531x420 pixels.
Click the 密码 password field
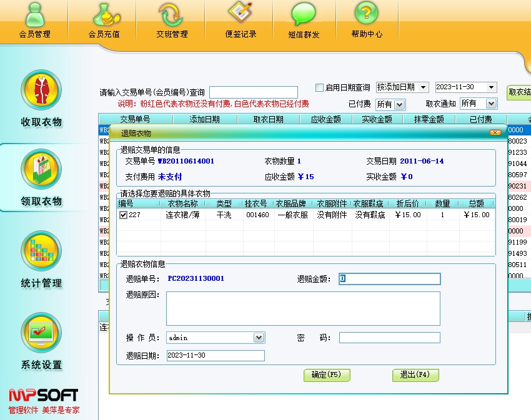(389, 338)
